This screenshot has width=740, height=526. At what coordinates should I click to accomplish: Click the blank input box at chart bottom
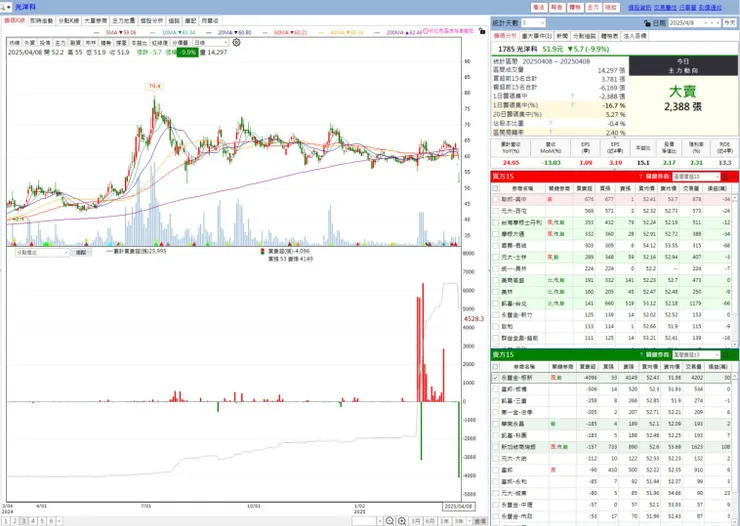tap(364, 521)
